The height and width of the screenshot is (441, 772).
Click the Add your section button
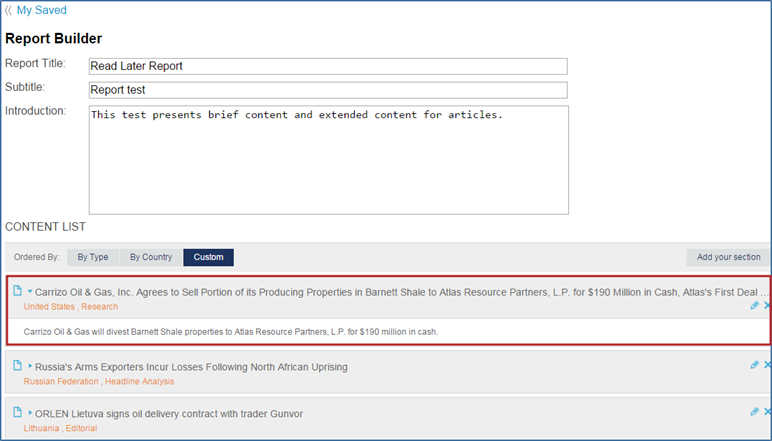click(728, 257)
